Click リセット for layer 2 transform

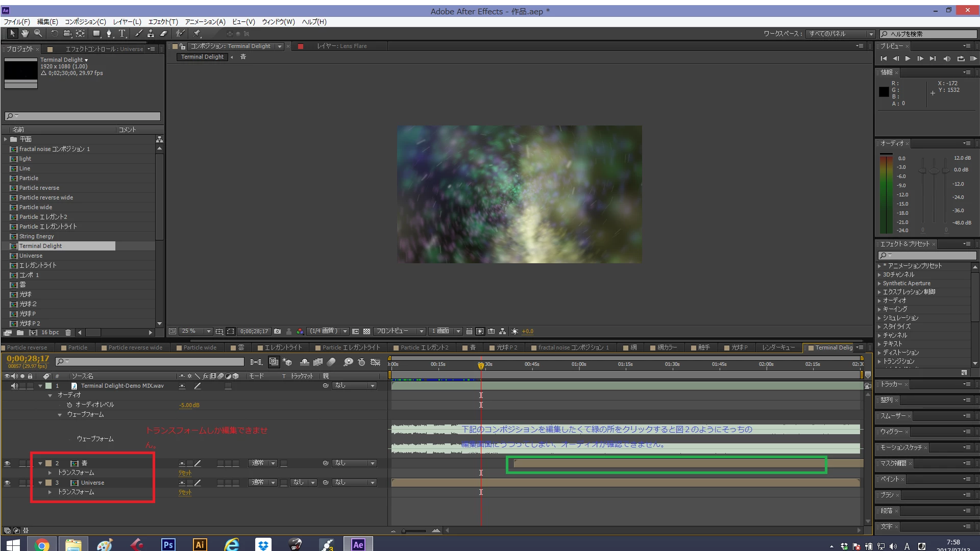point(185,473)
